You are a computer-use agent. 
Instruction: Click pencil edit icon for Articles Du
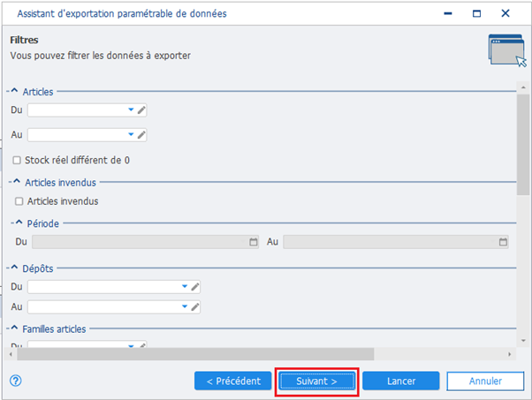pos(141,109)
